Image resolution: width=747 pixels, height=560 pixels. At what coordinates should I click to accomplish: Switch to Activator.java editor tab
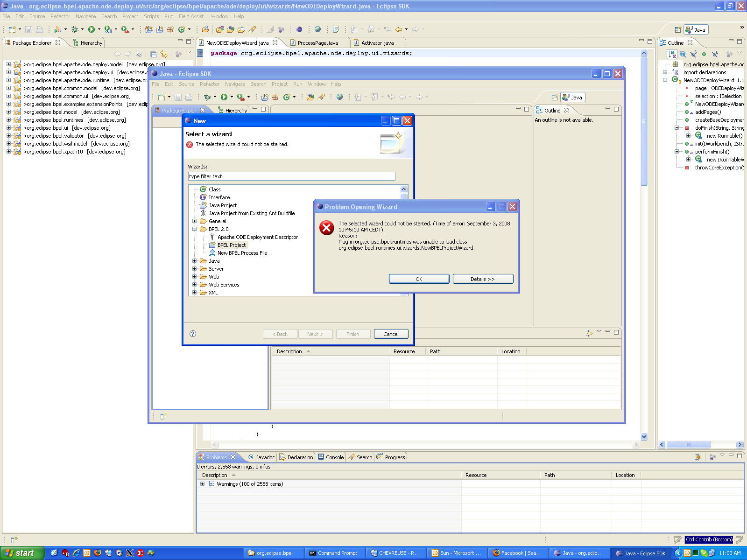[377, 43]
